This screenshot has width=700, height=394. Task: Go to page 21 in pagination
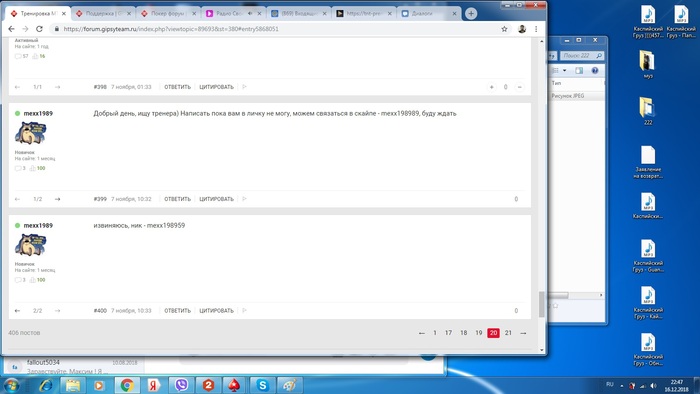pyautogui.click(x=508, y=333)
